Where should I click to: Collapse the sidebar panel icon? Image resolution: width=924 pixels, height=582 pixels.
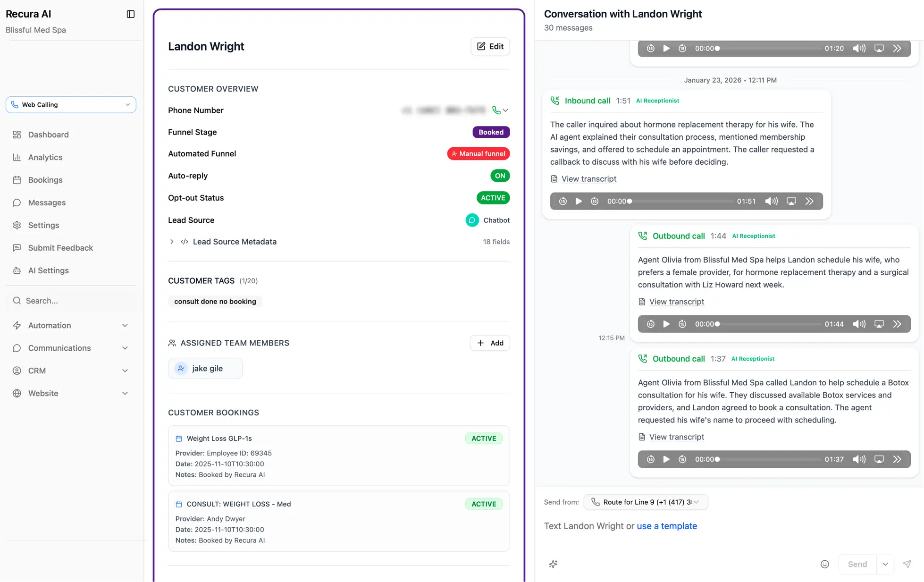(x=131, y=14)
